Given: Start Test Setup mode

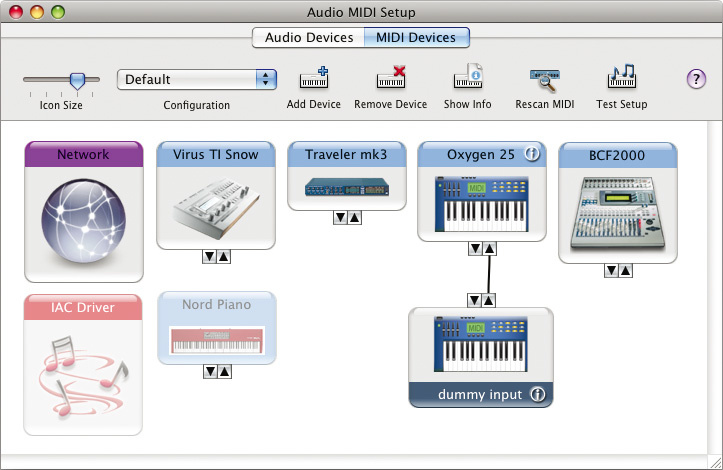Looking at the screenshot, I should click(x=622, y=77).
